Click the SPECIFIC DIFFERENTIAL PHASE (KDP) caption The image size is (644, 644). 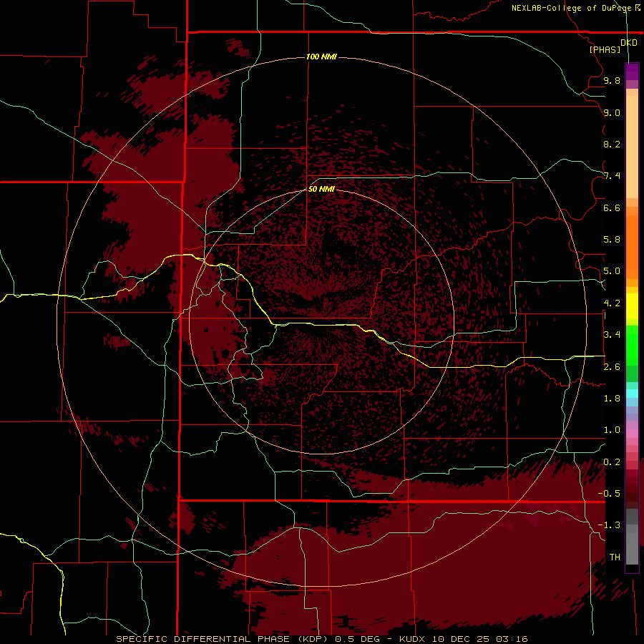coord(223,639)
